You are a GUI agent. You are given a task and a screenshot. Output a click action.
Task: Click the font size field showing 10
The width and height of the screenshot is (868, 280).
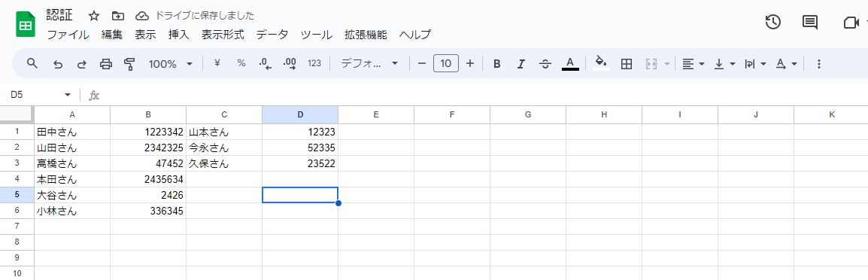(x=445, y=63)
